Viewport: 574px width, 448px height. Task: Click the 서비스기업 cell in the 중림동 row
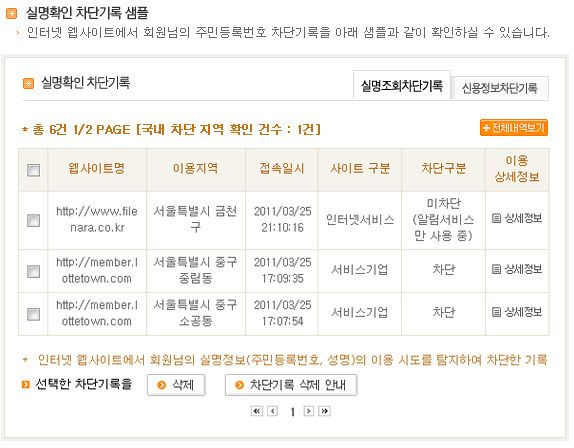coord(360,270)
